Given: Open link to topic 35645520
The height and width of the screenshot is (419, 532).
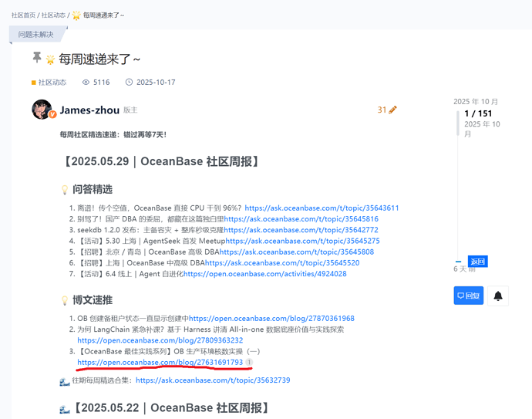Looking at the screenshot, I should tap(282, 263).
